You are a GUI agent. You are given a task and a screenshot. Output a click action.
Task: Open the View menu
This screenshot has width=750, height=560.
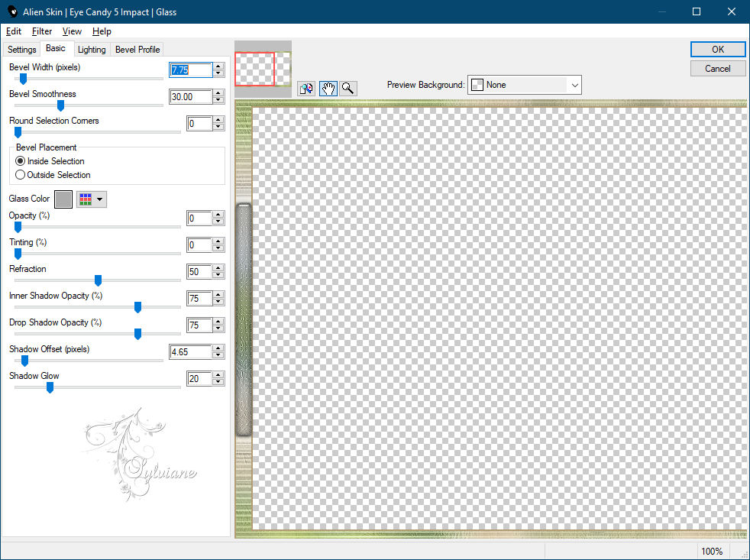point(72,31)
